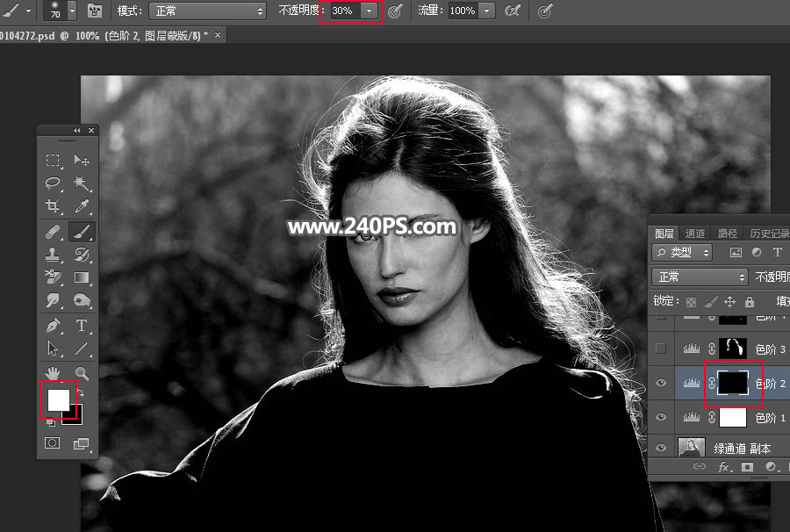Select the Brush tool in the toolbox
The image size is (790, 532).
click(82, 232)
